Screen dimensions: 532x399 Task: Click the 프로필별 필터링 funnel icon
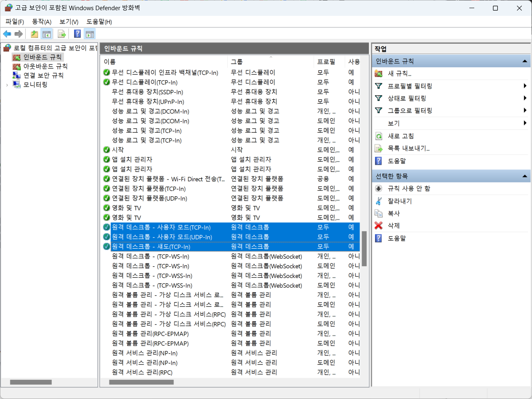click(x=379, y=86)
